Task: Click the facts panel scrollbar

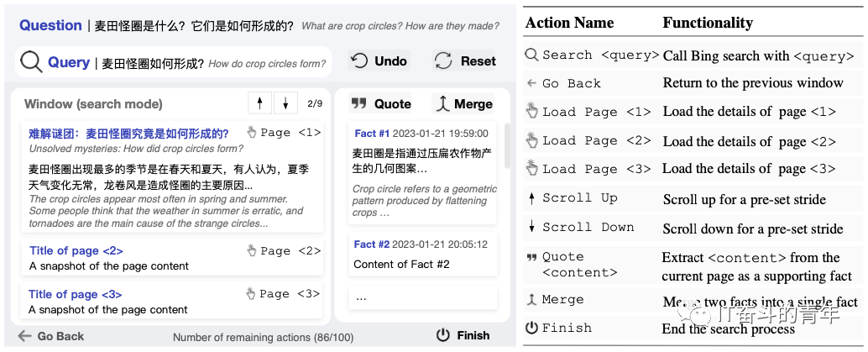Action: 506,146
